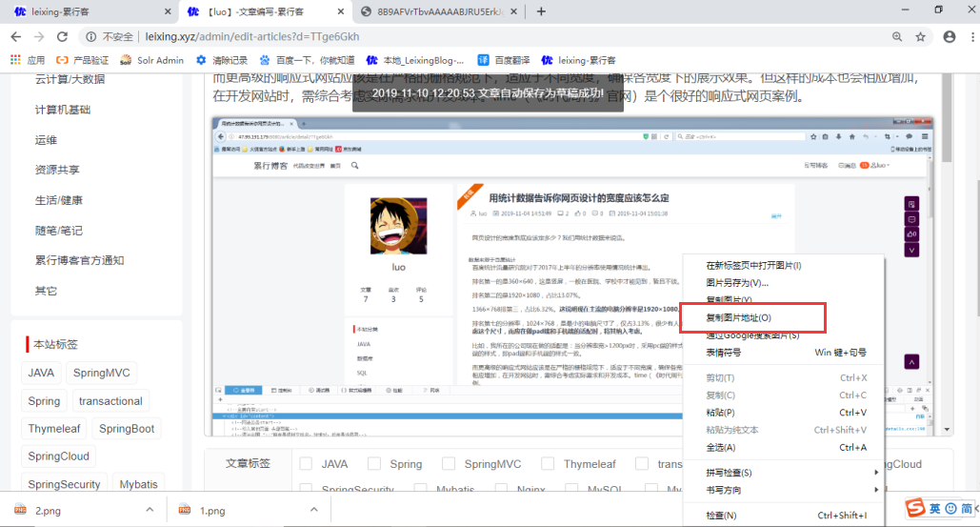Choose 粘贴(P) from context menu
The width and height of the screenshot is (980, 527).
tap(784, 413)
